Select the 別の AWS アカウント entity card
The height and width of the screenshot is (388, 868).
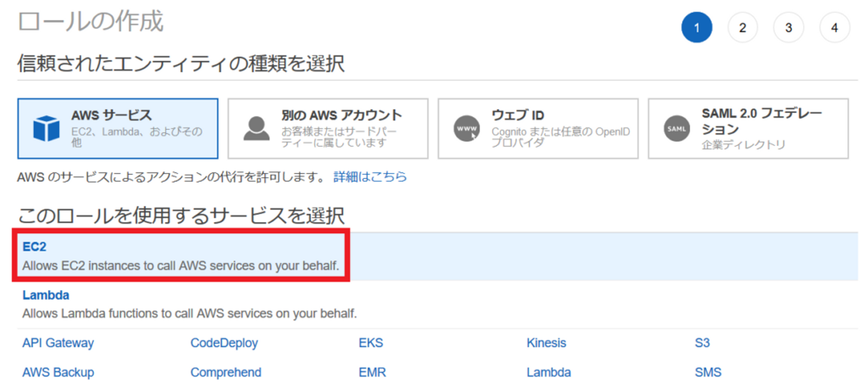[328, 129]
